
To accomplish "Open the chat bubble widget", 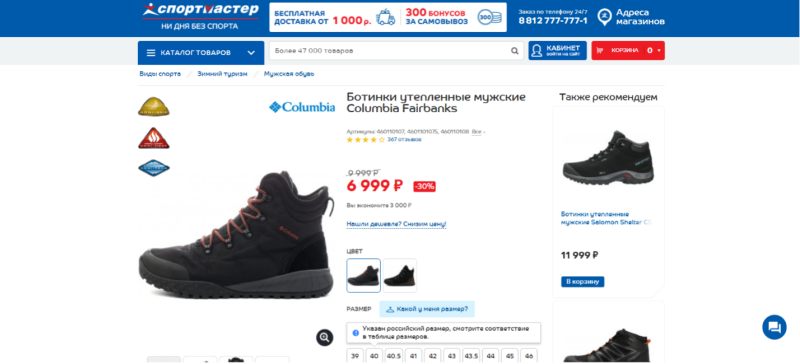I will pos(774,327).
